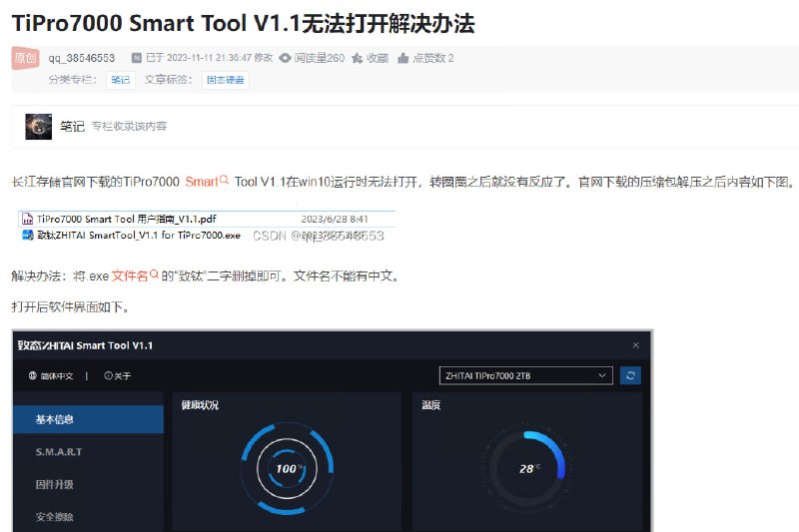Click the highlighted 文件名 search keyword

[130, 275]
